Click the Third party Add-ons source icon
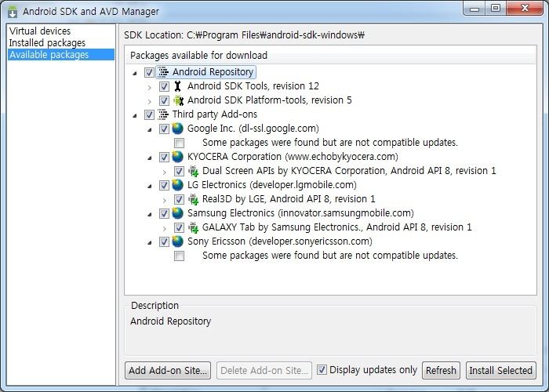 [163, 114]
